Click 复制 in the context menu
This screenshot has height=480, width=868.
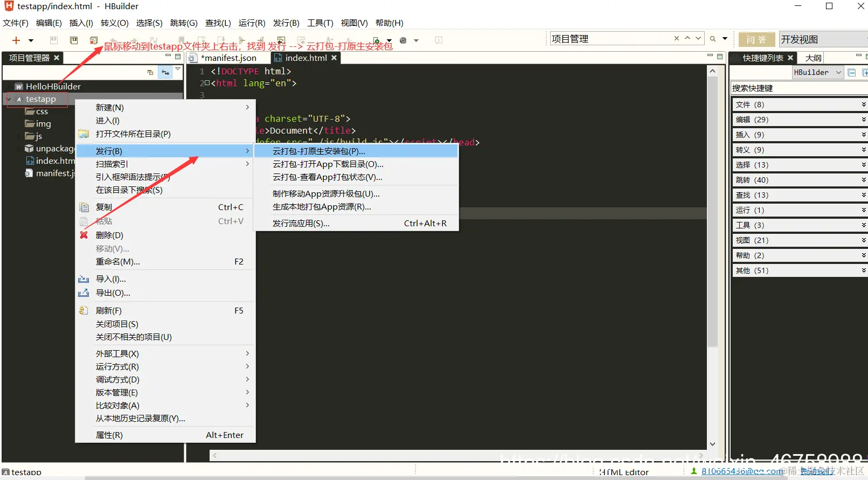point(165,207)
